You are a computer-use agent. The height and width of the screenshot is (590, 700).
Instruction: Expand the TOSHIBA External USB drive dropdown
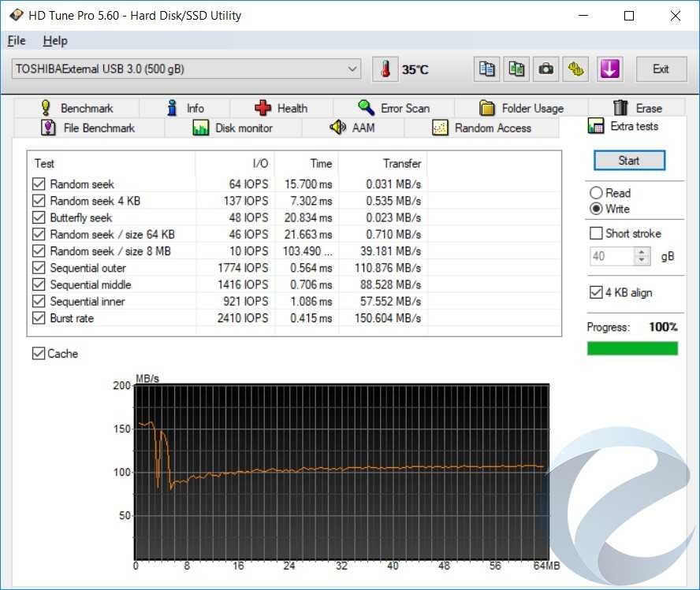point(352,69)
